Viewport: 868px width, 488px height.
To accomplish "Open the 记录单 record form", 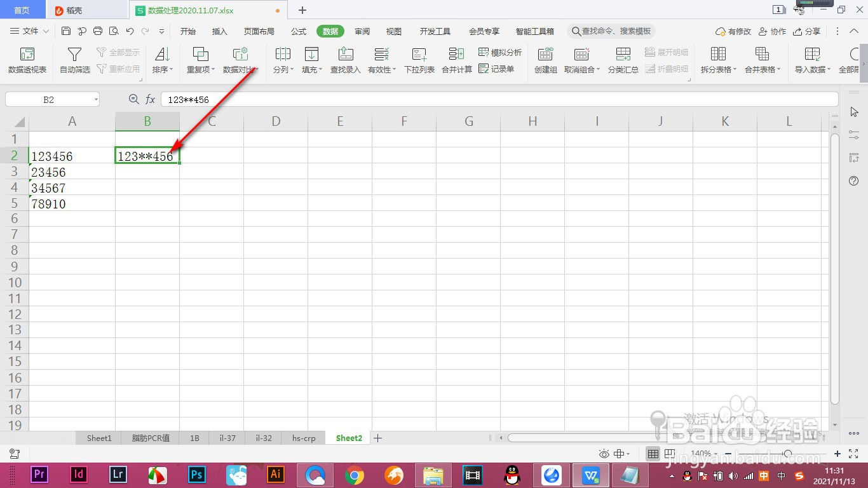I will coord(496,69).
